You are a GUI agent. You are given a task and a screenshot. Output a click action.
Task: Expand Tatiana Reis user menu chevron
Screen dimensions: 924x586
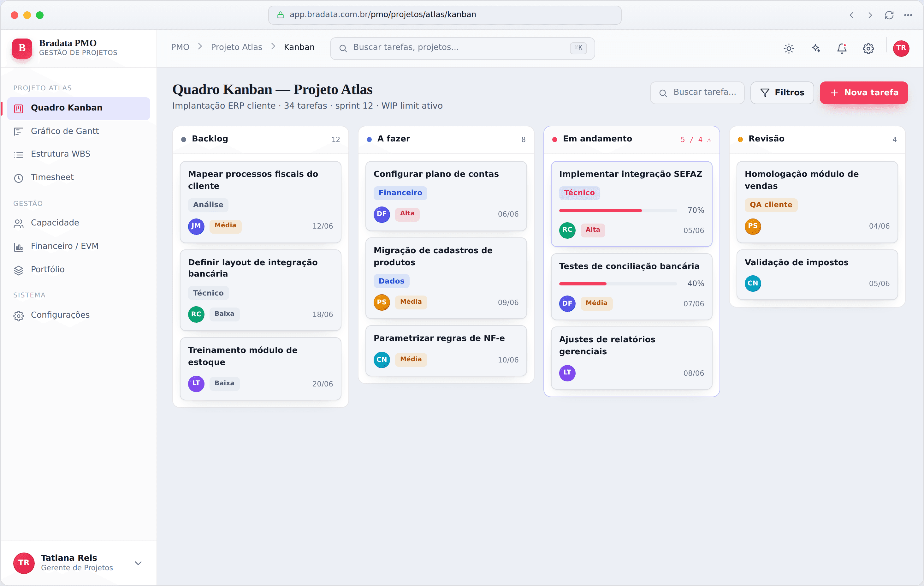tap(138, 563)
